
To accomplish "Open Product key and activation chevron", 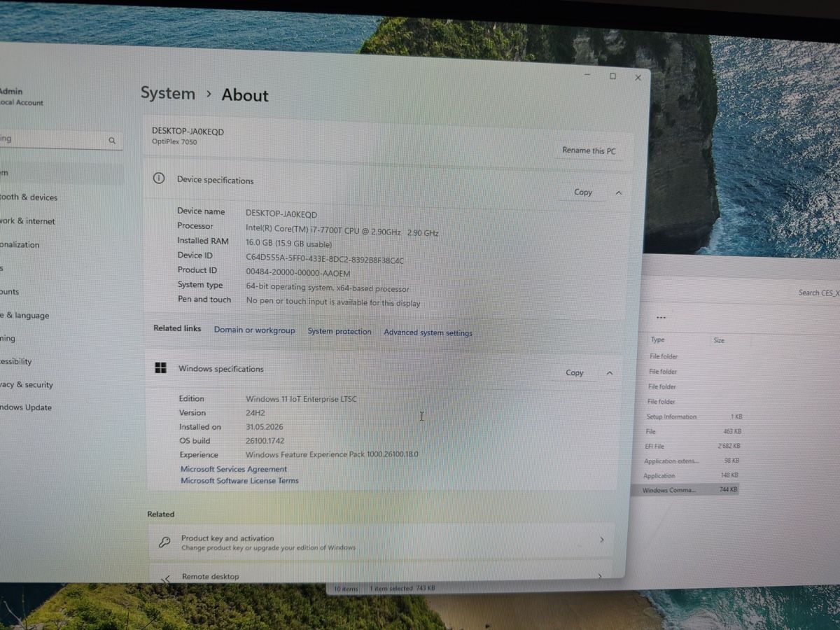I will [x=601, y=540].
